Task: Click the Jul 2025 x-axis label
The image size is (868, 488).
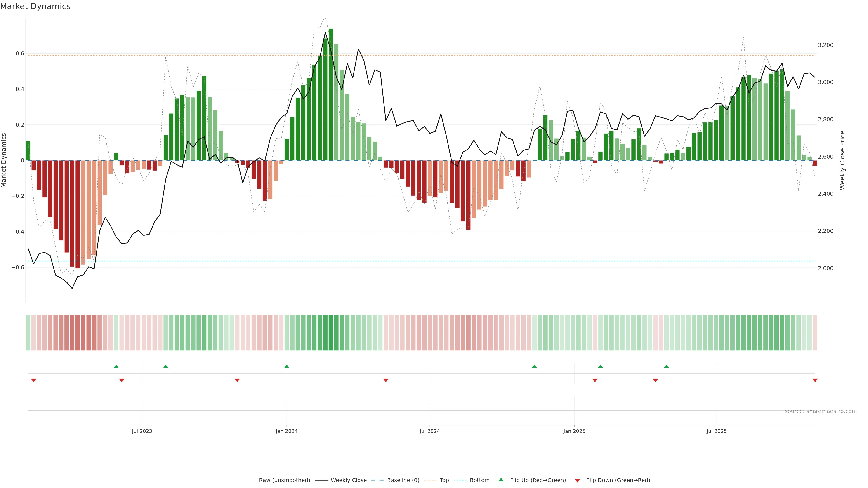Action: pyautogui.click(x=716, y=431)
